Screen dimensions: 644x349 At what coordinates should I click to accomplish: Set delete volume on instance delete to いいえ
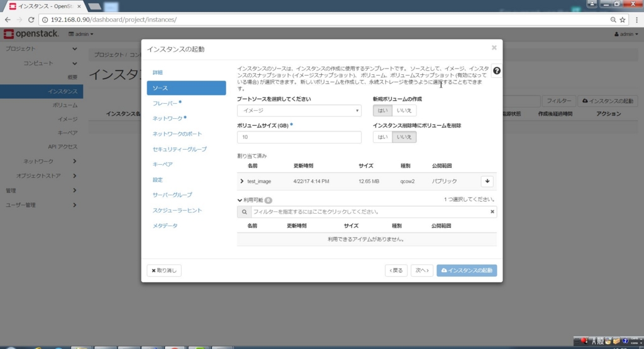(x=404, y=137)
